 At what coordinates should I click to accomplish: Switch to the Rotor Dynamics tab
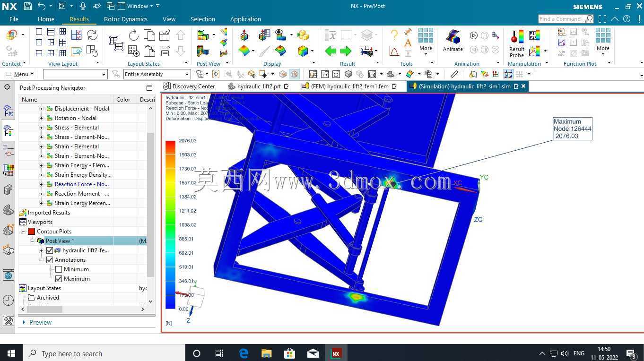(125, 19)
